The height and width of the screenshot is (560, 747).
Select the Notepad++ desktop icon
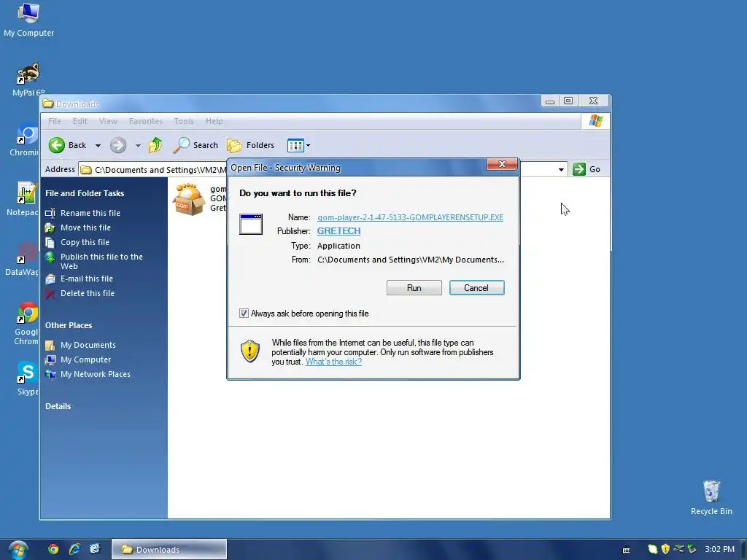tap(24, 199)
